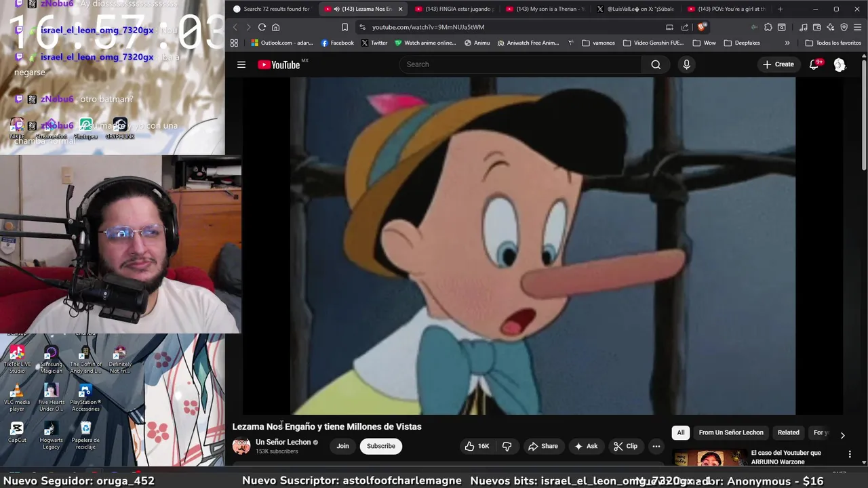Click the browser home button
868x488 pixels.
pyautogui.click(x=275, y=27)
